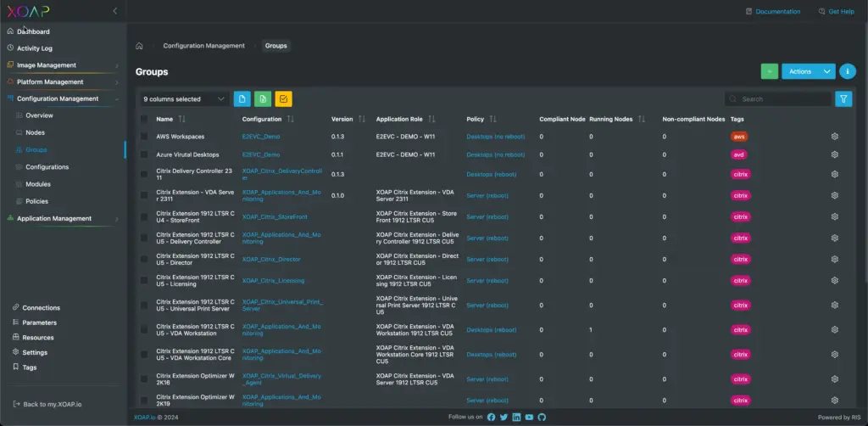
Task: Sort by Version column arrows
Action: pyautogui.click(x=361, y=119)
